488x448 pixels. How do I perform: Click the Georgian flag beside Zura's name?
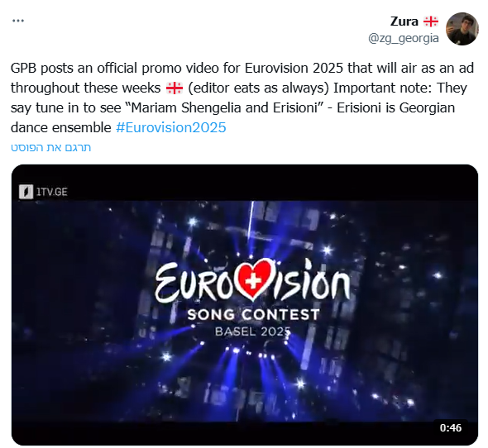[x=431, y=21]
